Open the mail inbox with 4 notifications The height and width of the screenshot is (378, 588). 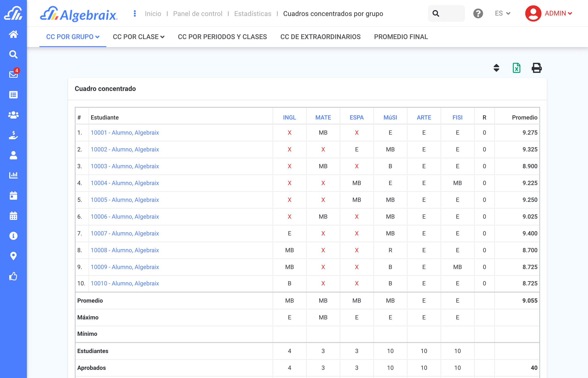(13, 74)
